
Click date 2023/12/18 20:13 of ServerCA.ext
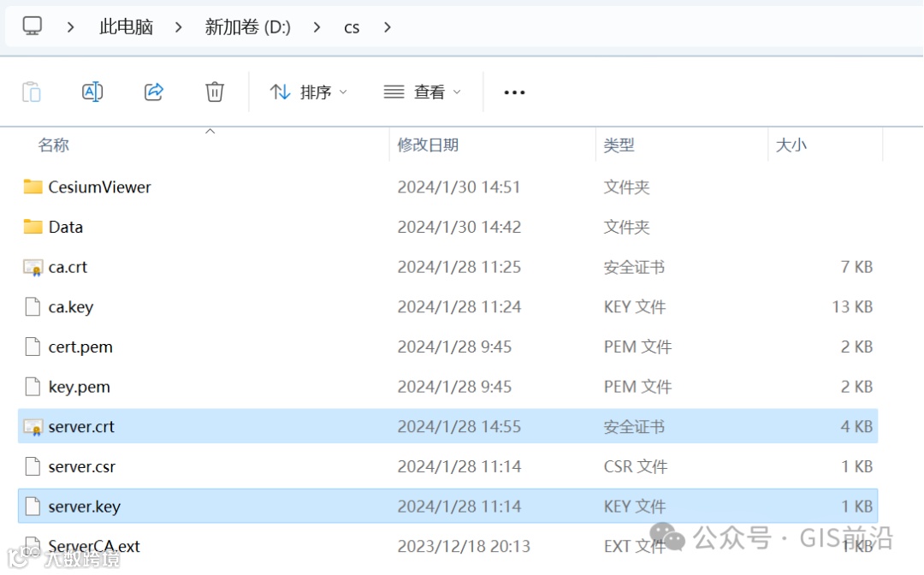[464, 547]
